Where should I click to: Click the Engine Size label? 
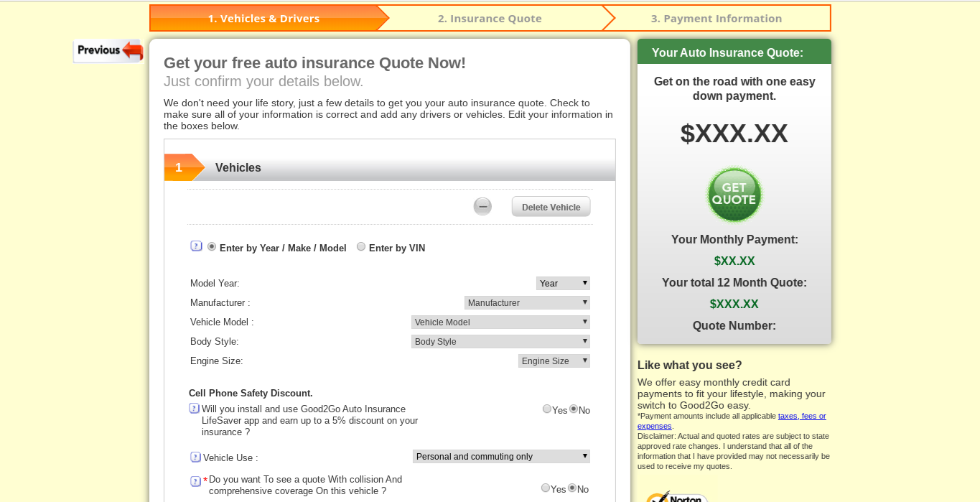click(216, 361)
